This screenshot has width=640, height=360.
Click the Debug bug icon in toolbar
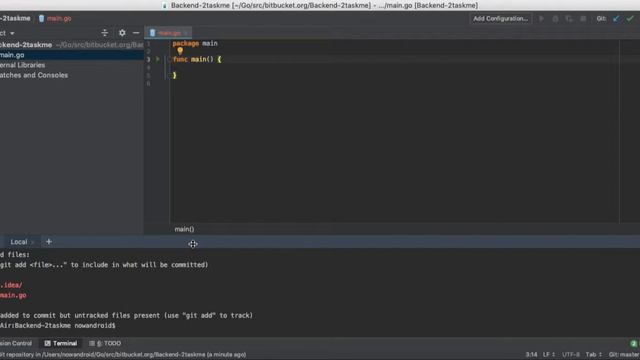click(x=556, y=19)
